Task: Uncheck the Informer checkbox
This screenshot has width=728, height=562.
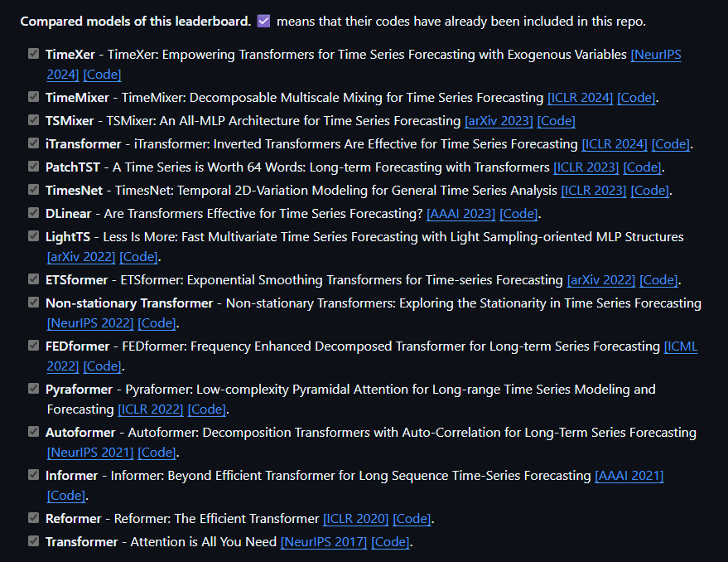Action: pyautogui.click(x=33, y=475)
